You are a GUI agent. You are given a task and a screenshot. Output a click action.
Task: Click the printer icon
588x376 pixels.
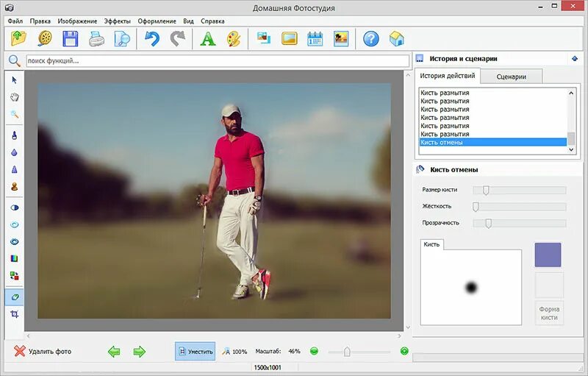[x=96, y=39]
